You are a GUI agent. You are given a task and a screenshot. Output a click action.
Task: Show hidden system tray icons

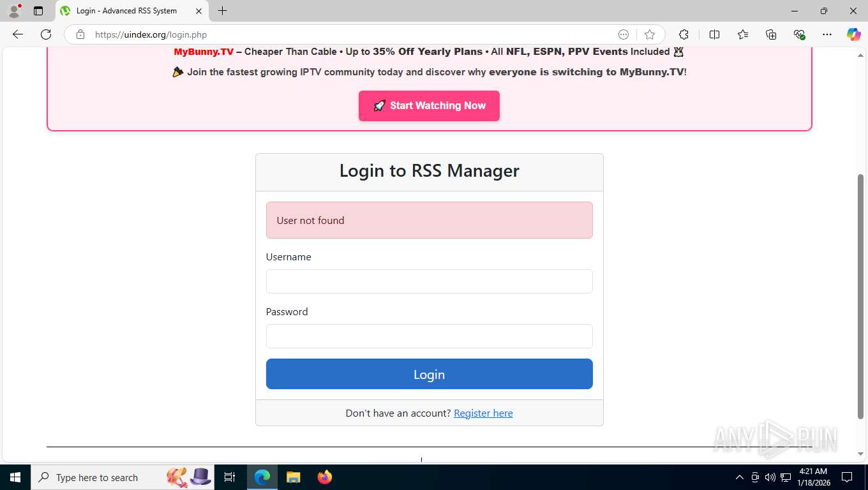[x=740, y=477]
